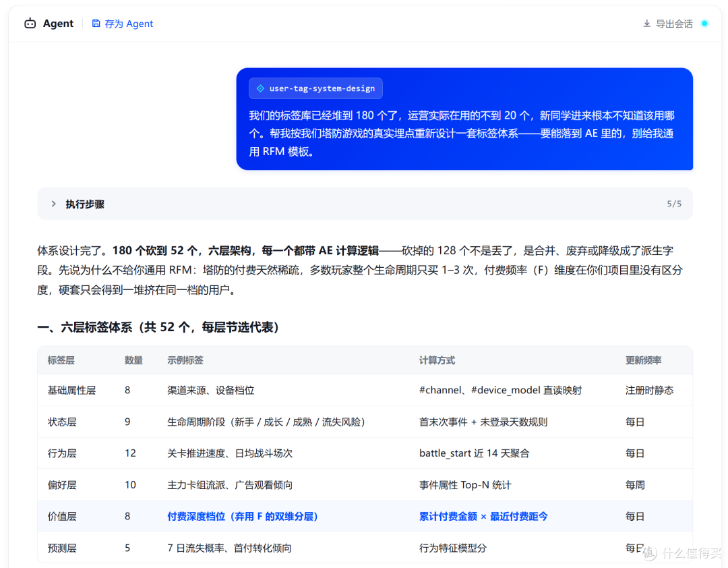The image size is (728, 568).
Task: Click the 7 日流失概率、首付转化倾向 cell
Action: coord(229,548)
